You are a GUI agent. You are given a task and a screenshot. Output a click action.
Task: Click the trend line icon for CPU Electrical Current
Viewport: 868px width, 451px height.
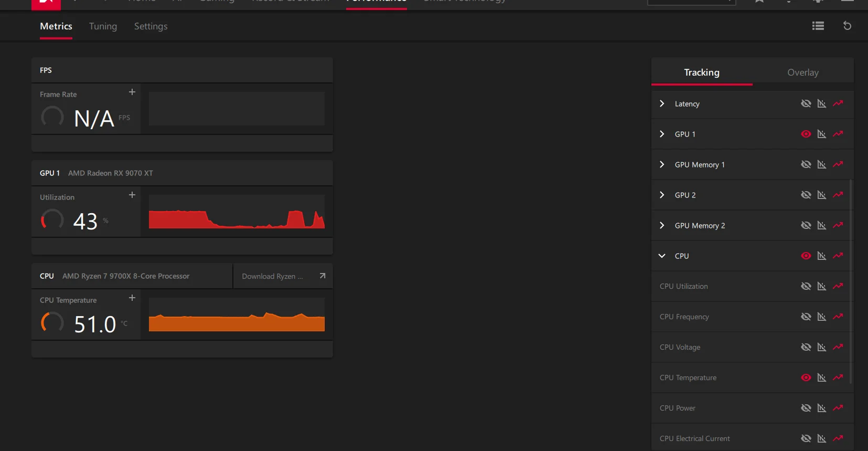click(838, 438)
